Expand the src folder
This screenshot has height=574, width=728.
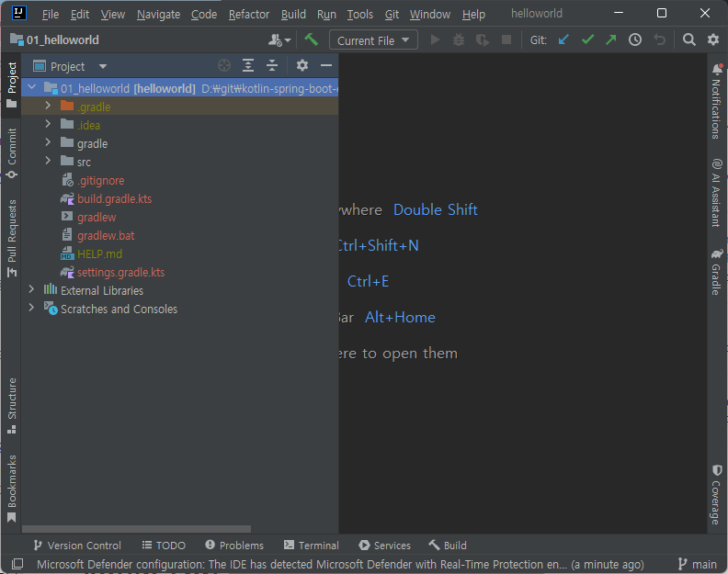coord(48,161)
